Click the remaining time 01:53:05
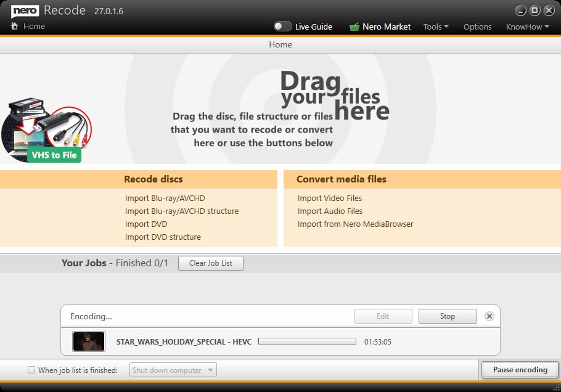This screenshot has width=561, height=392. pyautogui.click(x=378, y=342)
